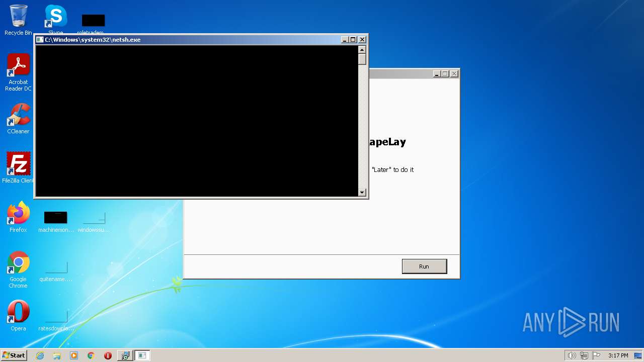Launch CCleaner from the desktop
The image size is (644, 362).
pyautogui.click(x=18, y=119)
